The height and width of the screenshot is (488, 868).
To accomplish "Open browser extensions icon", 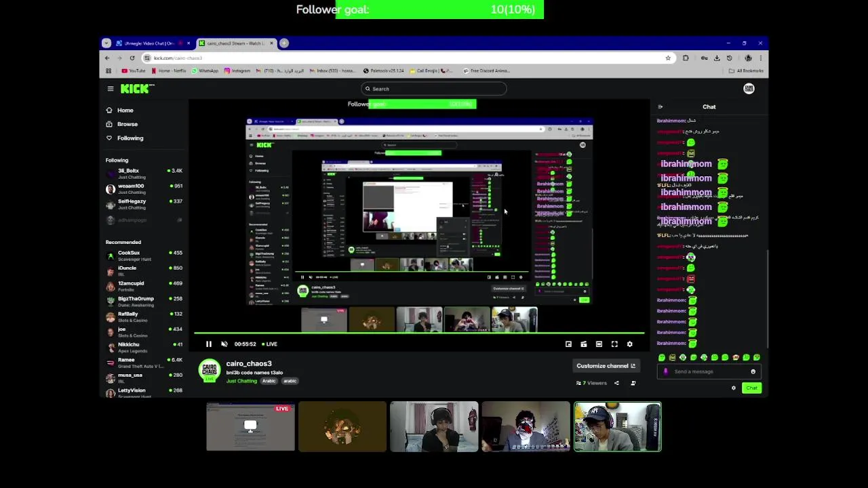I will (686, 58).
